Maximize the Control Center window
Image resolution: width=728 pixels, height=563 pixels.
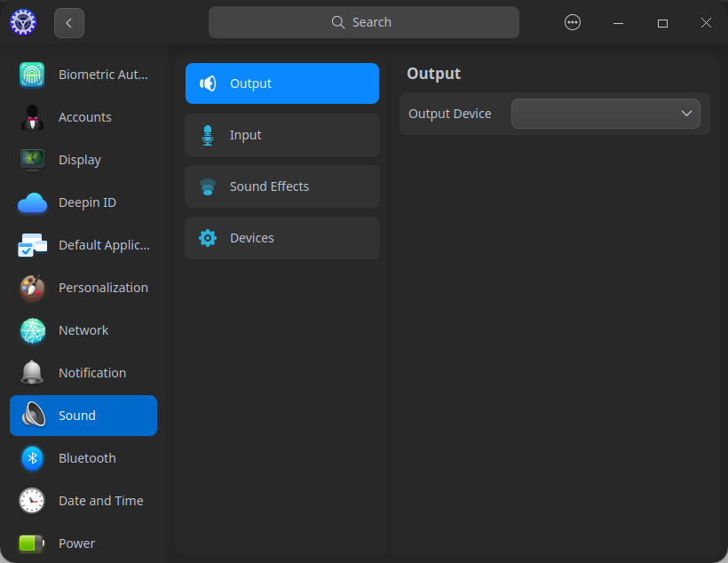pyautogui.click(x=662, y=23)
